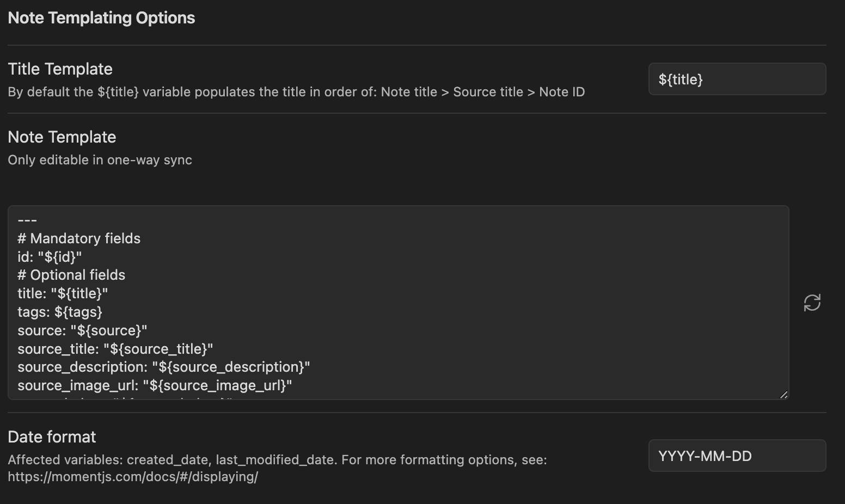Focus the Title Template input field

737,79
